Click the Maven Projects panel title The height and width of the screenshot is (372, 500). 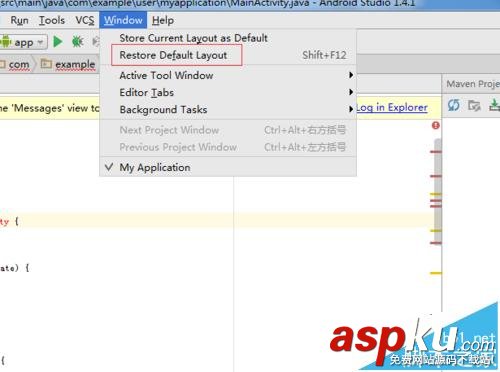pos(473,84)
